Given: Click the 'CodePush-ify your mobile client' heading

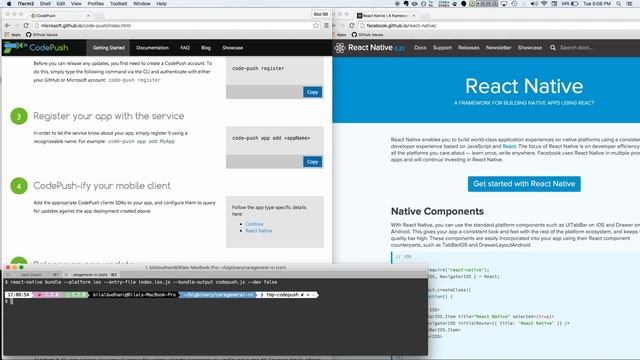Looking at the screenshot, I should (x=102, y=186).
